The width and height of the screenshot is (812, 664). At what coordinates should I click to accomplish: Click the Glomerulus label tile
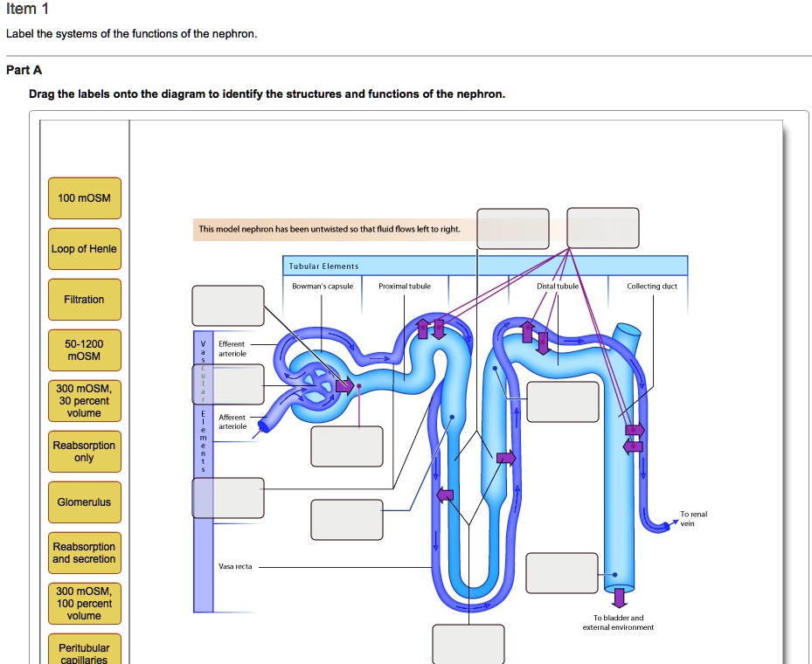85,502
